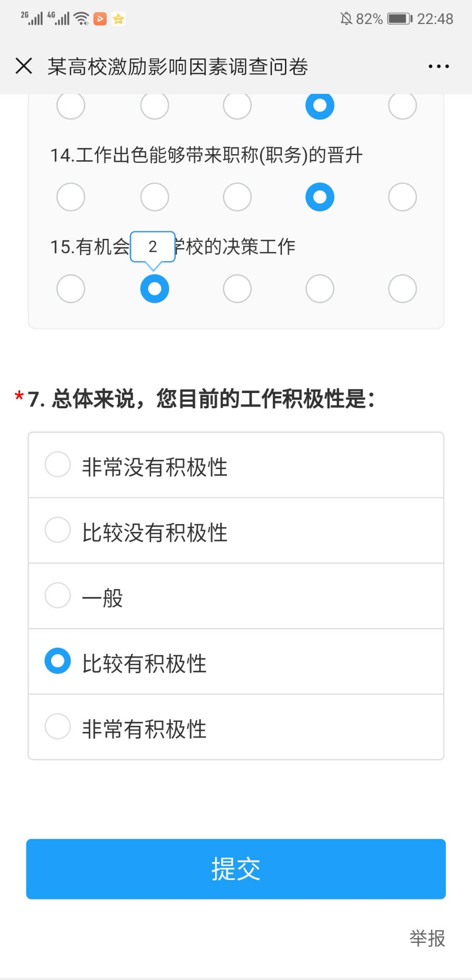Tap the 举报 report link

(427, 938)
